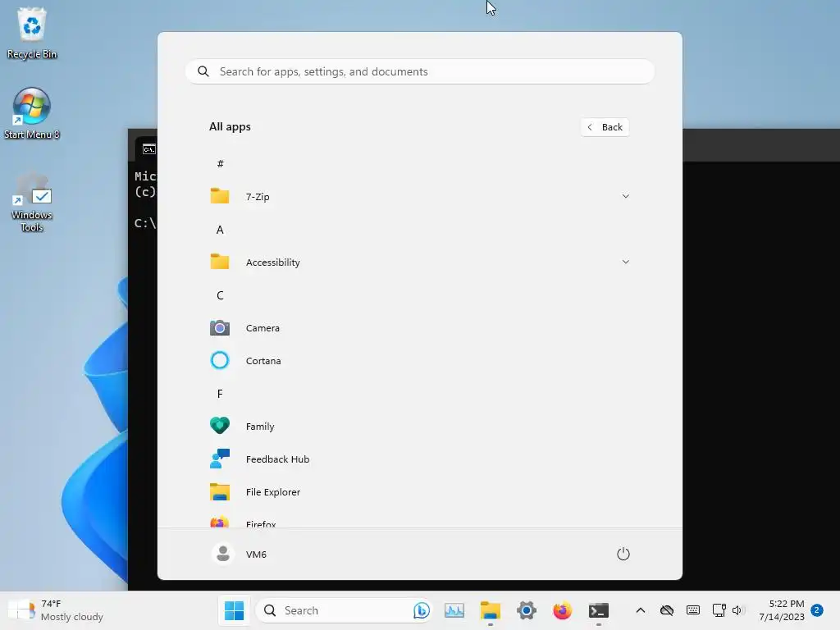Click the Start menu search field
The image size is (840, 630).
(x=420, y=71)
